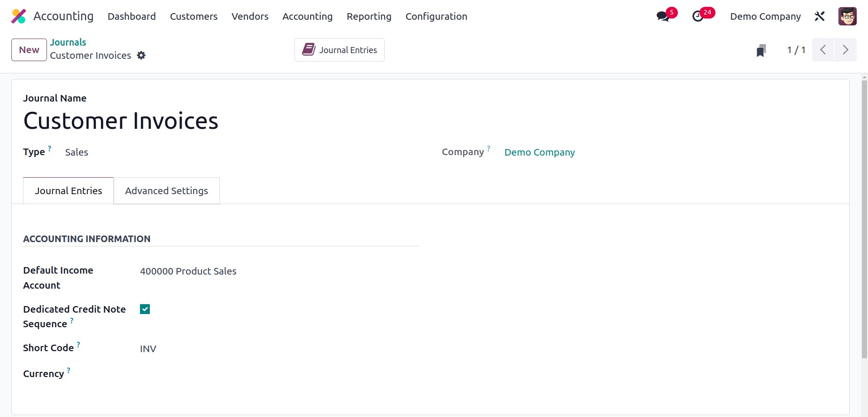Expand the Configuration menu
868x417 pixels.
pos(436,16)
